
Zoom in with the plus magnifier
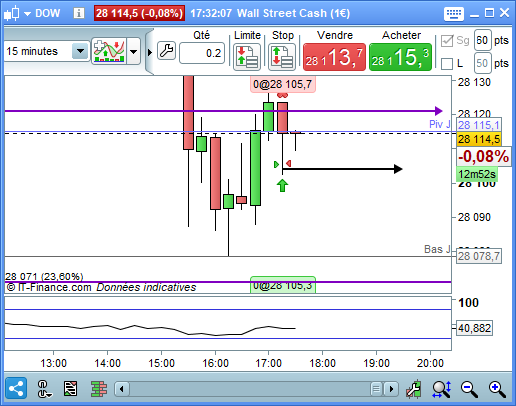tap(497, 389)
